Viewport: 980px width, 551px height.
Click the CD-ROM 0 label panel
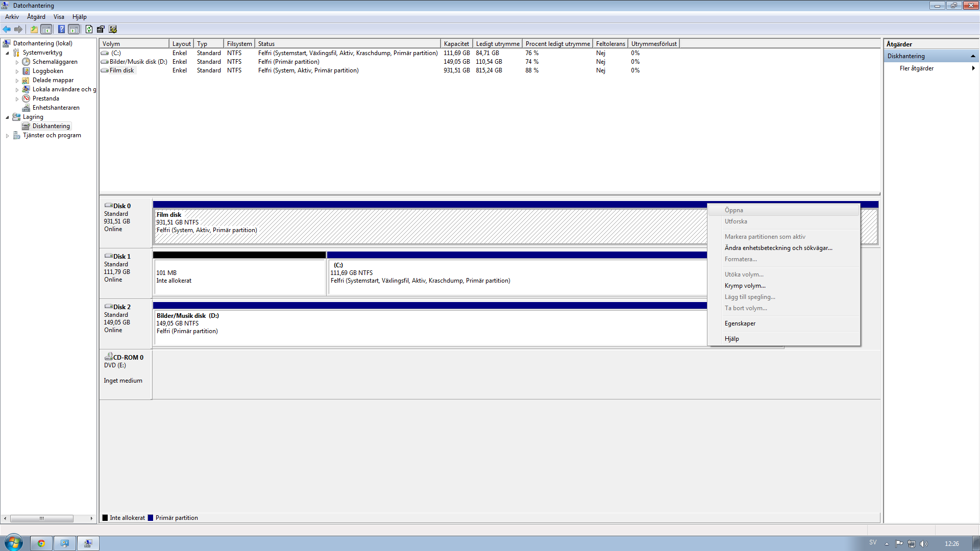coord(126,374)
